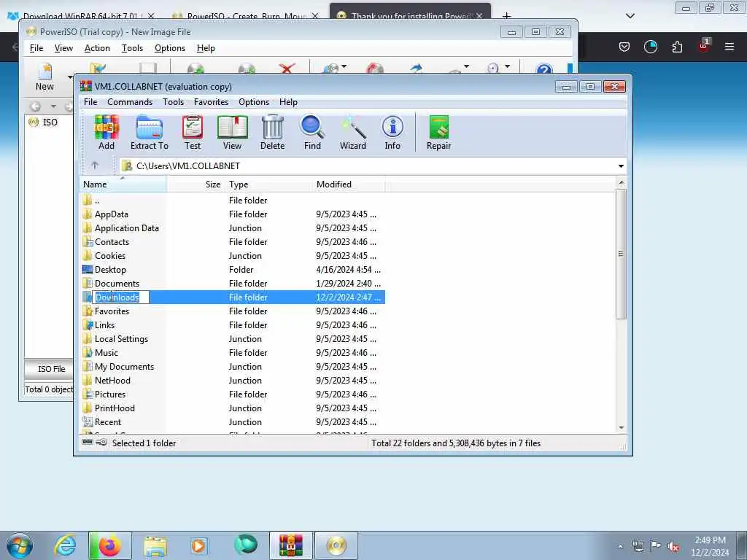Expand the WinRAR address path dropdown

(x=621, y=166)
